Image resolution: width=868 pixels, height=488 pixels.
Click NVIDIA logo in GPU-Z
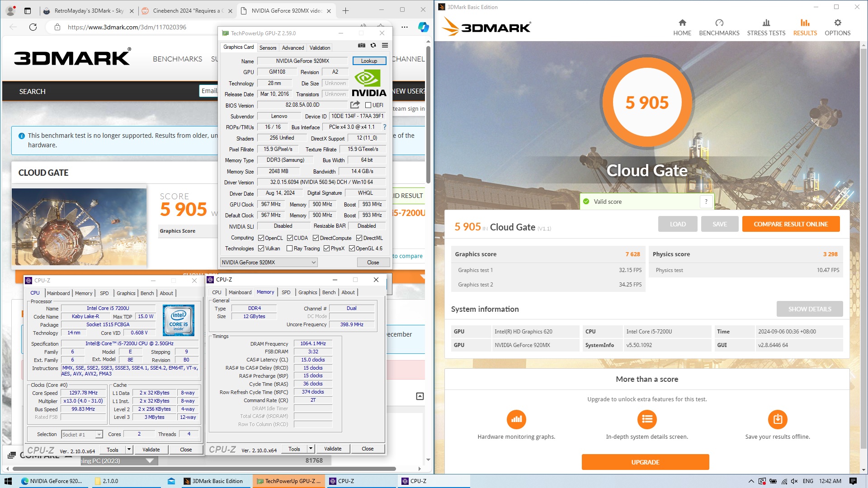369,83
